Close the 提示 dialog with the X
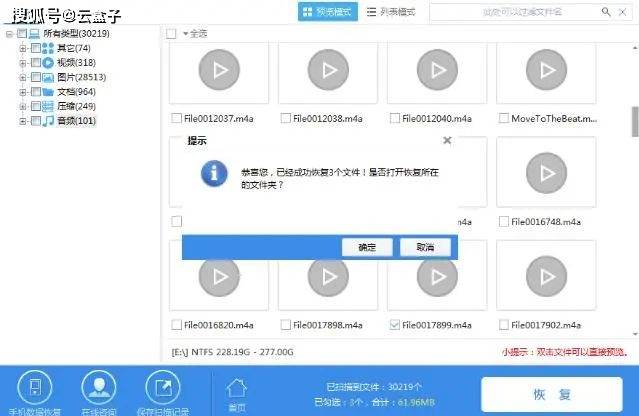This screenshot has height=416, width=639. coord(447,140)
